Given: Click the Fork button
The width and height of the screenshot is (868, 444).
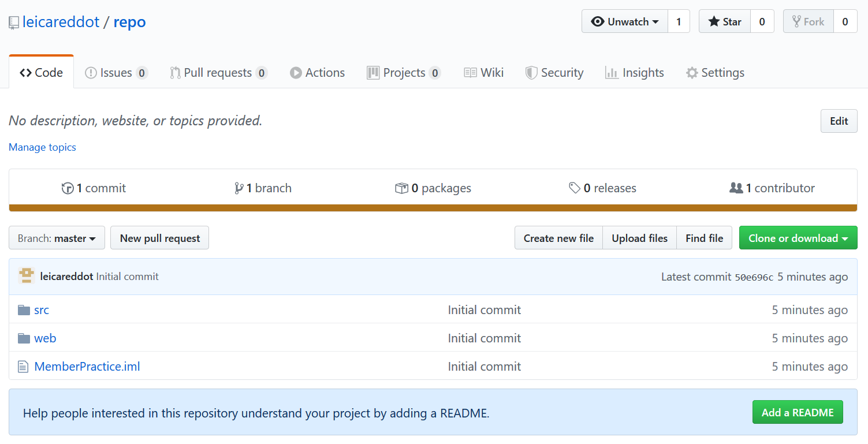Looking at the screenshot, I should coord(809,22).
